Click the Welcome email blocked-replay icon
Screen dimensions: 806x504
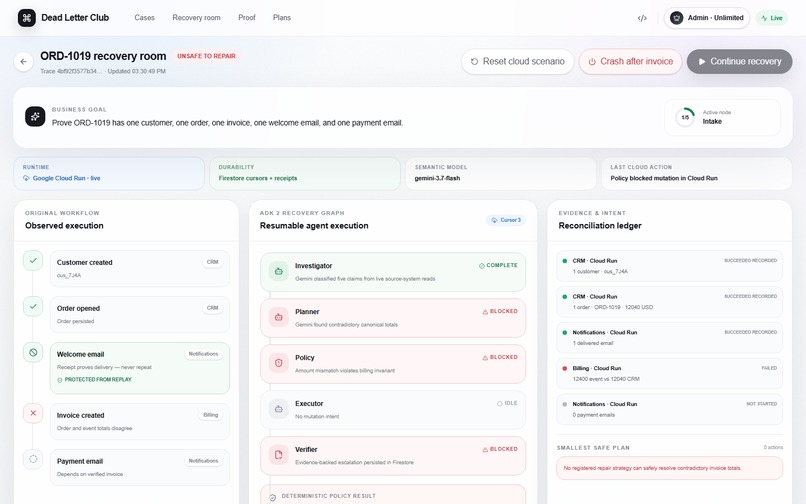(33, 352)
